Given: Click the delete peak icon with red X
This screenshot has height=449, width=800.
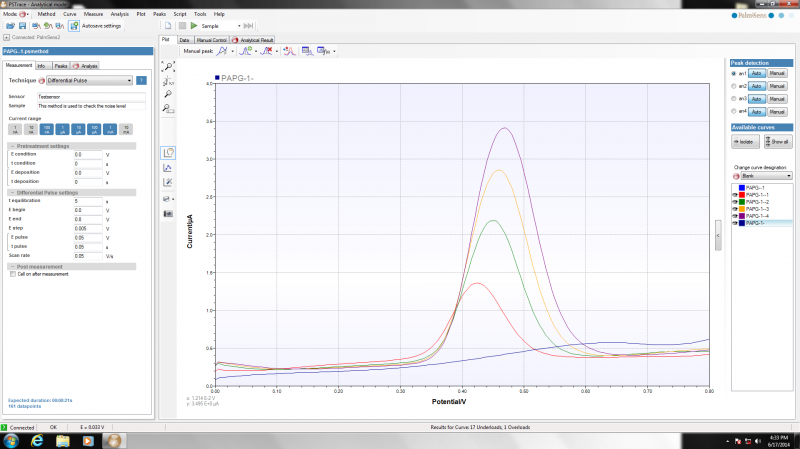Looking at the screenshot, I should [x=266, y=50].
